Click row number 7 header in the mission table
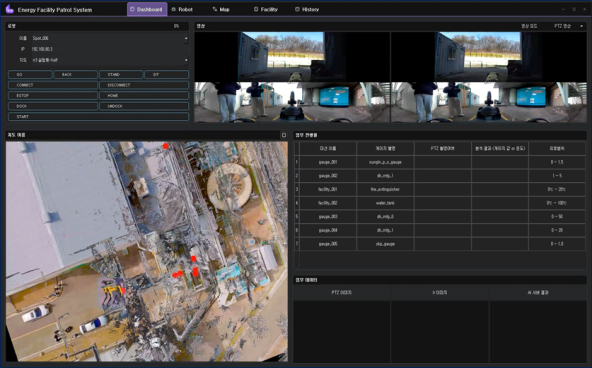Image resolution: width=592 pixels, height=368 pixels. pos(297,244)
